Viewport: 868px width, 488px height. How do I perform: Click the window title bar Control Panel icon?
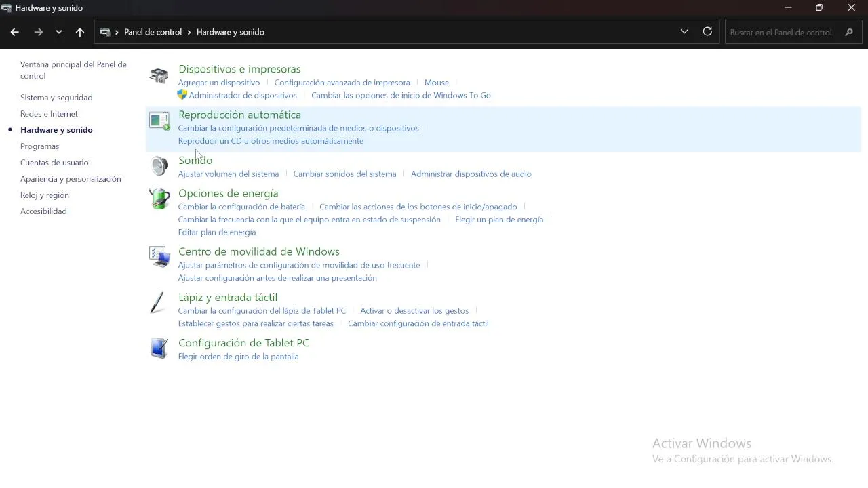[x=7, y=8]
